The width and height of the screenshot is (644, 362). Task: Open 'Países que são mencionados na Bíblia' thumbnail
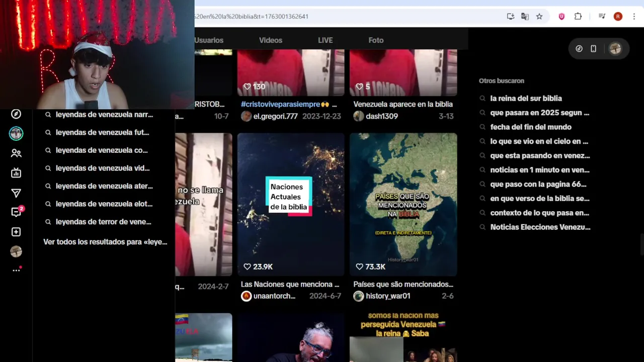click(x=404, y=204)
